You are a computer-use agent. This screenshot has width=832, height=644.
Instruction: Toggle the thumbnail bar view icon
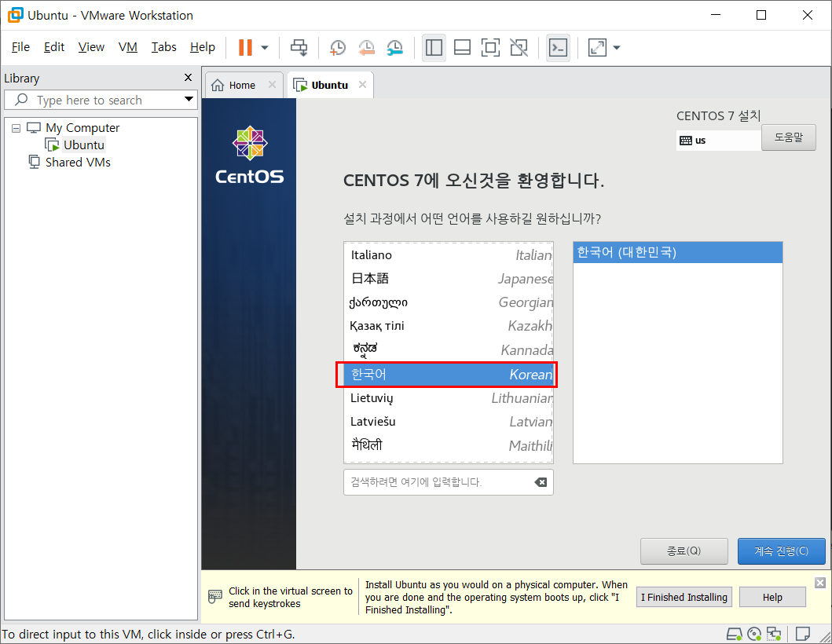462,48
